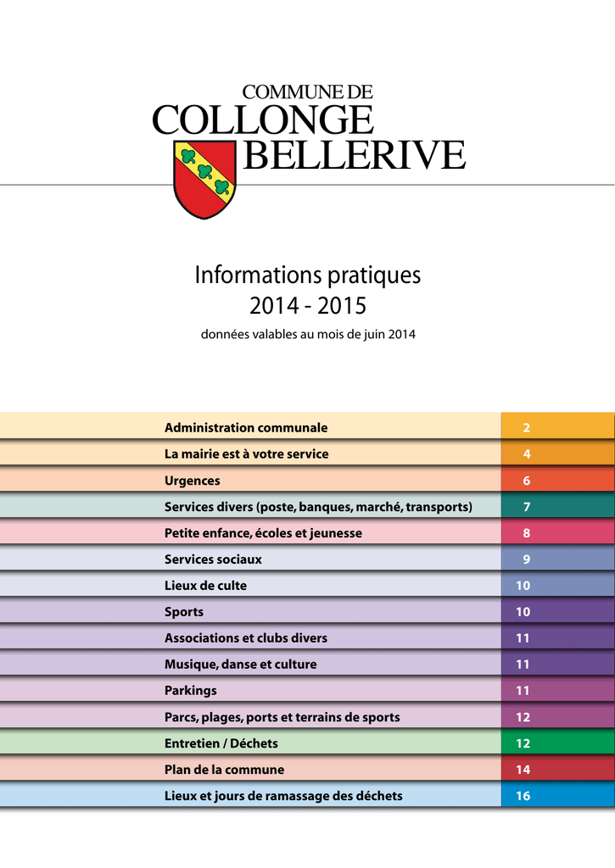Select Services divers (poste, banques, marché, transports)
615x868 pixels.
pos(318,507)
